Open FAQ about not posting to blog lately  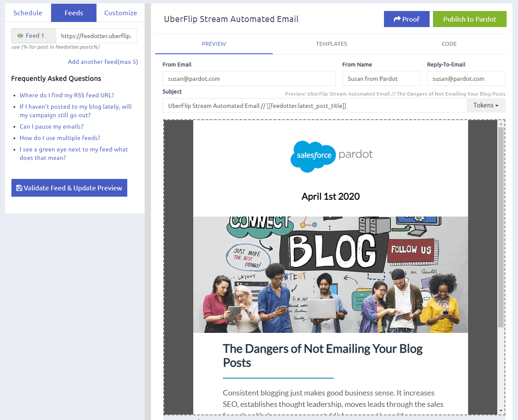pos(76,111)
